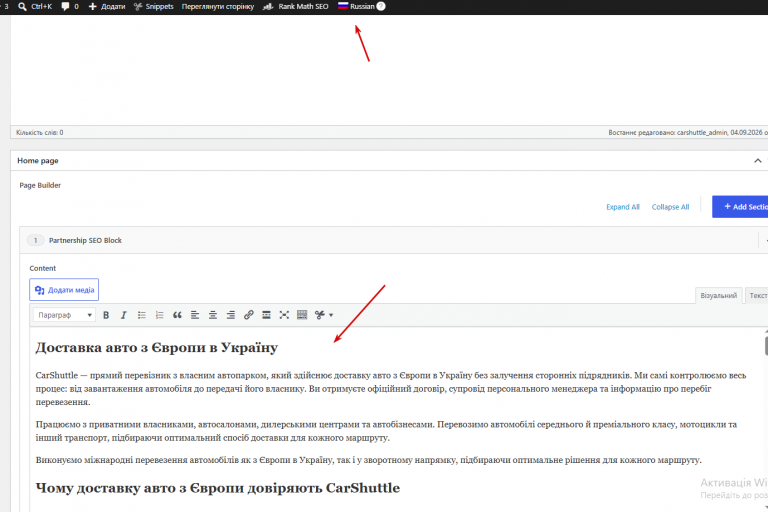This screenshot has height=512, width=768.
Task: Click the heading Чому доставку авто з Європи довіряють CarShuttle
Action: tap(217, 488)
